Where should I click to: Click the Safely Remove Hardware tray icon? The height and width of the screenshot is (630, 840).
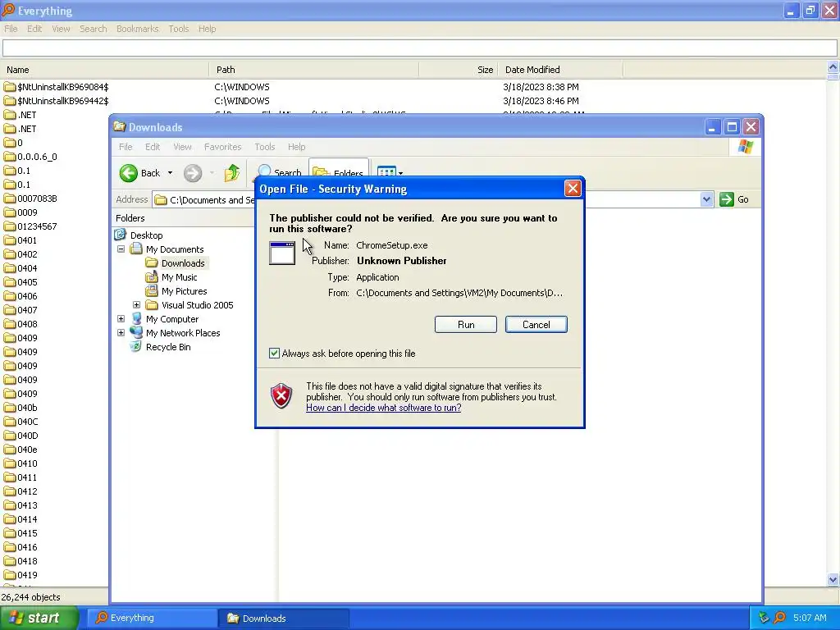764,618
